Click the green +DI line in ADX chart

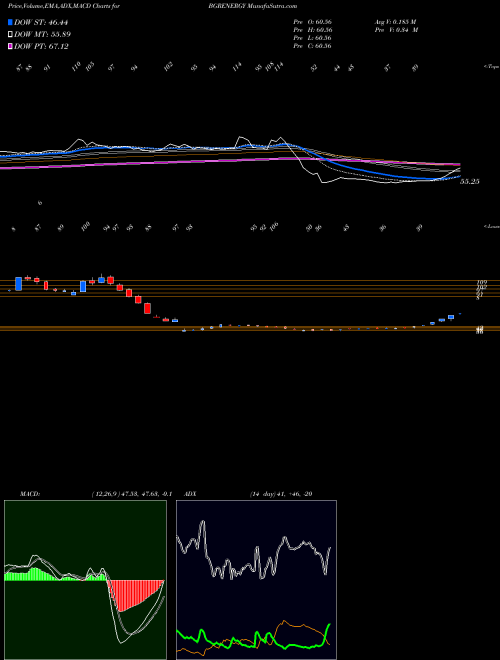(x=253, y=641)
